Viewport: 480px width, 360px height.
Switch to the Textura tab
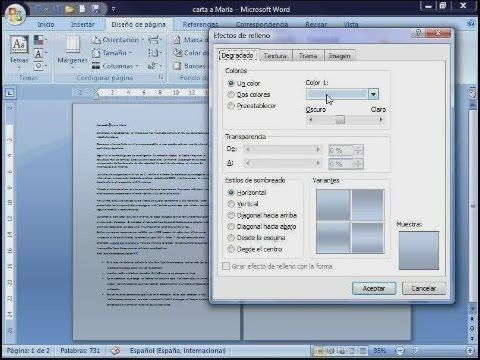click(x=275, y=56)
